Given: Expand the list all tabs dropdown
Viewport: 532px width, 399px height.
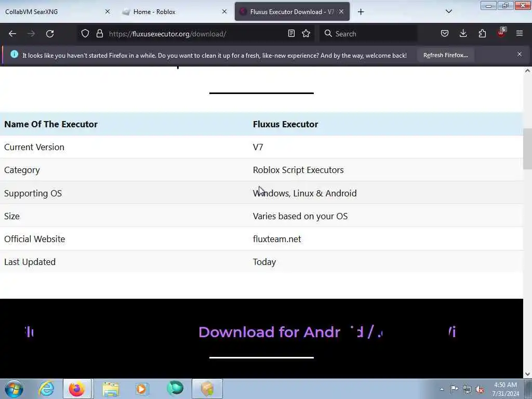Looking at the screenshot, I should coord(448,11).
